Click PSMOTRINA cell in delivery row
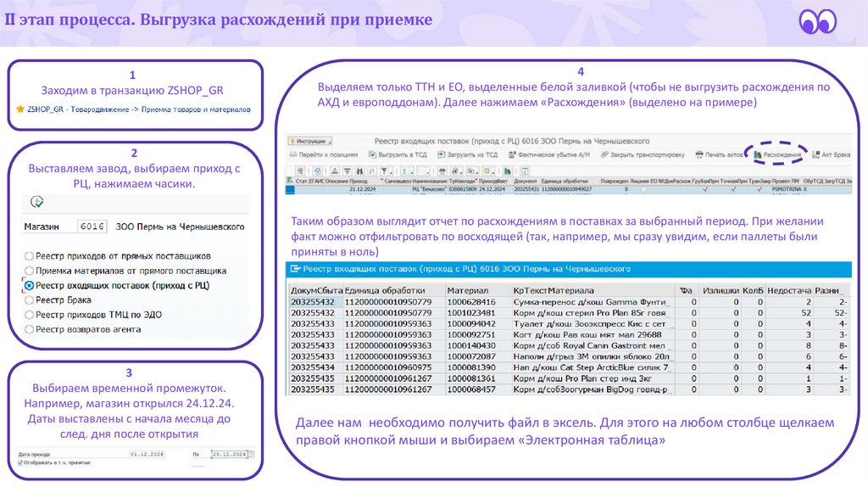The height and width of the screenshot is (487, 868). [x=786, y=189]
